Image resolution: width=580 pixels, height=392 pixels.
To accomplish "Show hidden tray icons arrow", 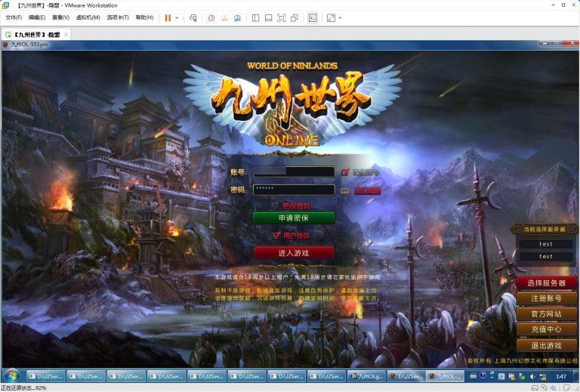I will coord(492,376).
